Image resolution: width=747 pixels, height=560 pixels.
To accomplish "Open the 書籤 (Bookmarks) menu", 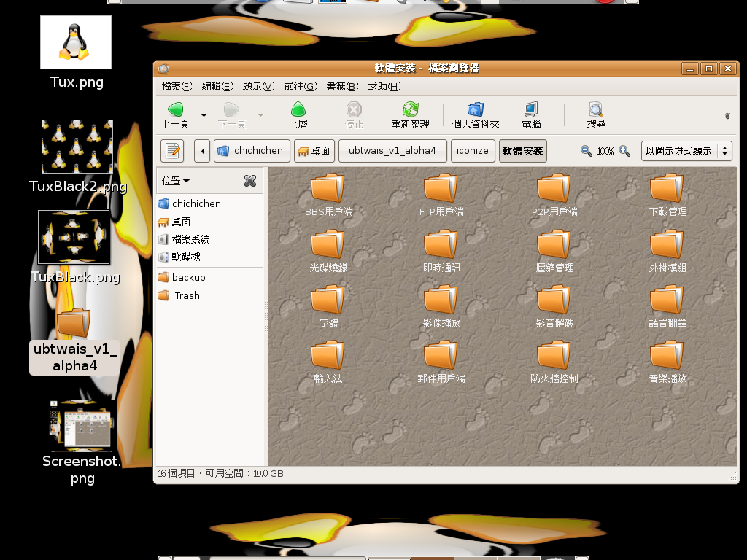I will pos(336,86).
